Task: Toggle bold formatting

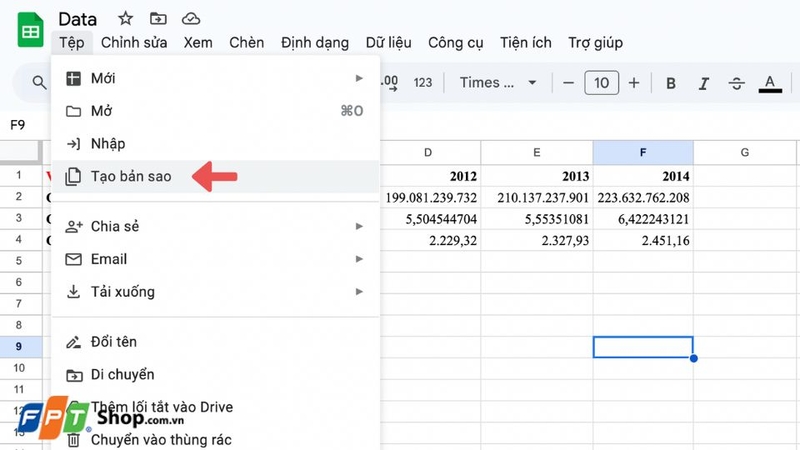Action: pyautogui.click(x=671, y=83)
